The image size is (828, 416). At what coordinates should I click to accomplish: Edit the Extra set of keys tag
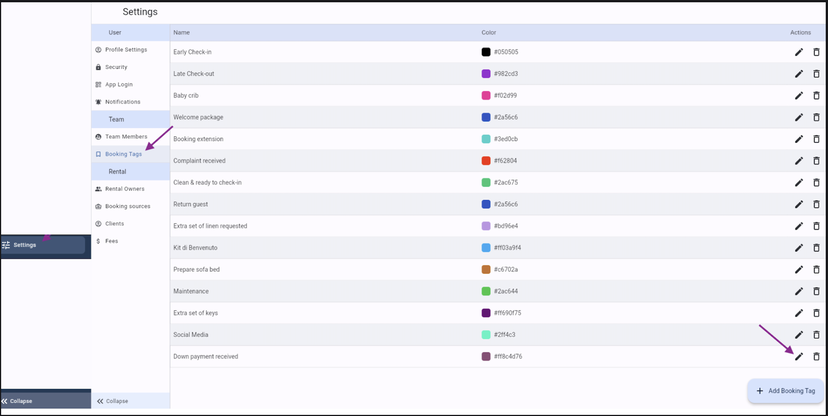coord(799,313)
